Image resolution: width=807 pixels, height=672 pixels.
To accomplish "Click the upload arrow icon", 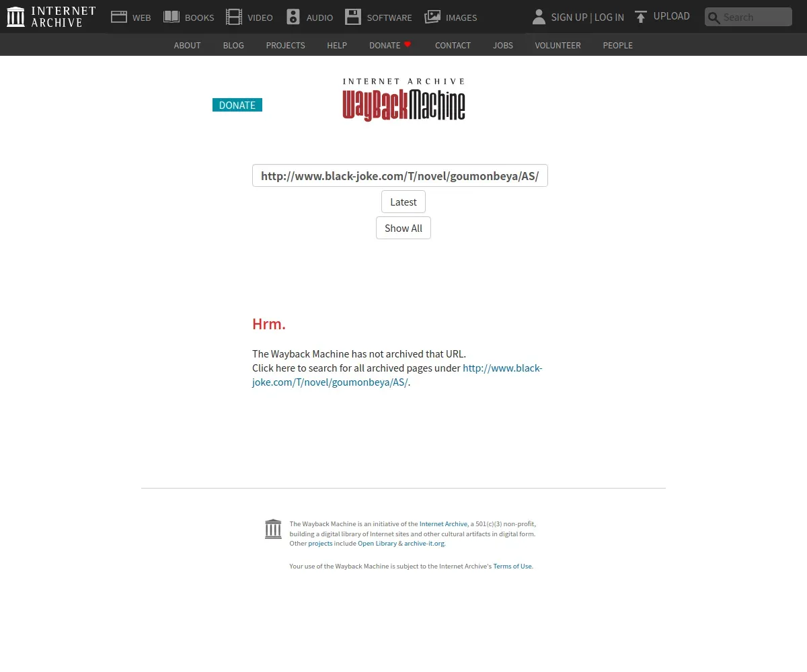I will tap(641, 17).
